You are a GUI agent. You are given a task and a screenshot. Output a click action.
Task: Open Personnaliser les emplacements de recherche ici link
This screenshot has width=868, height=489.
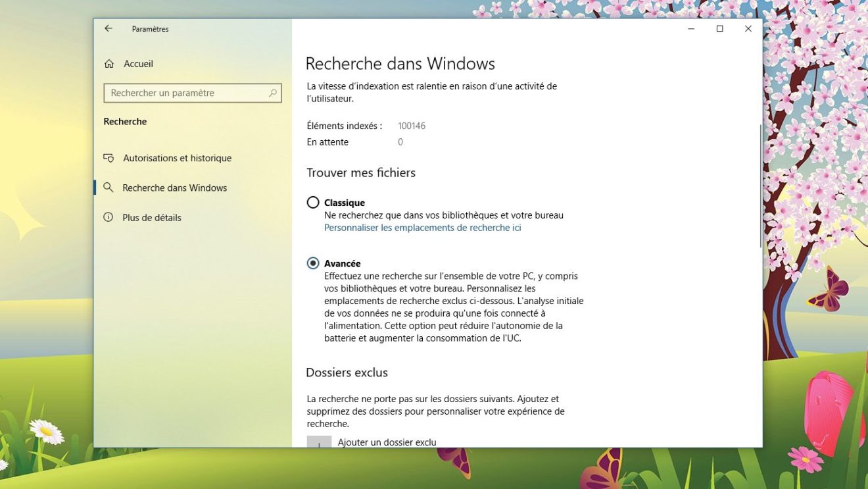422,228
